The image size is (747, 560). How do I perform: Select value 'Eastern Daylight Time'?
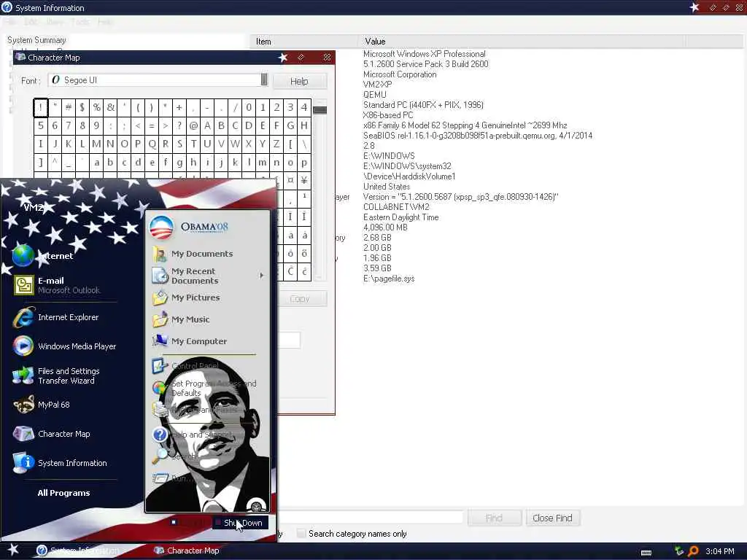[400, 217]
